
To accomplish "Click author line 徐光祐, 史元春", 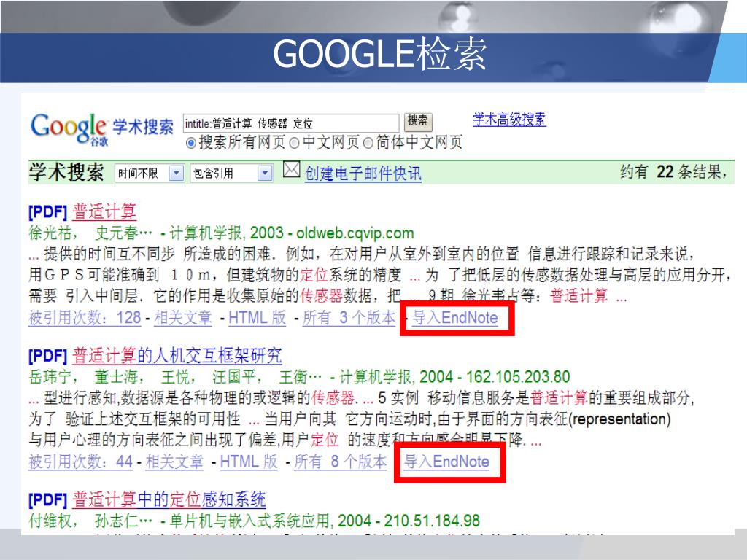I will click(90, 233).
